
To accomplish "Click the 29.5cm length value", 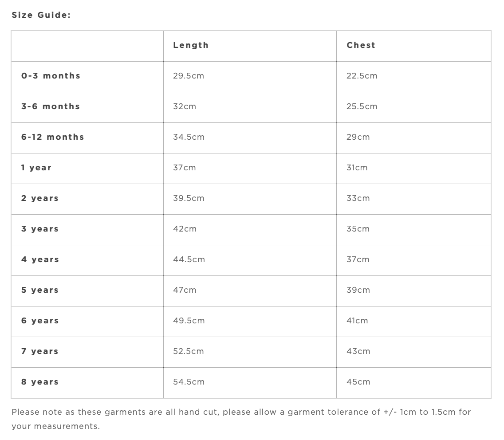I will (189, 76).
